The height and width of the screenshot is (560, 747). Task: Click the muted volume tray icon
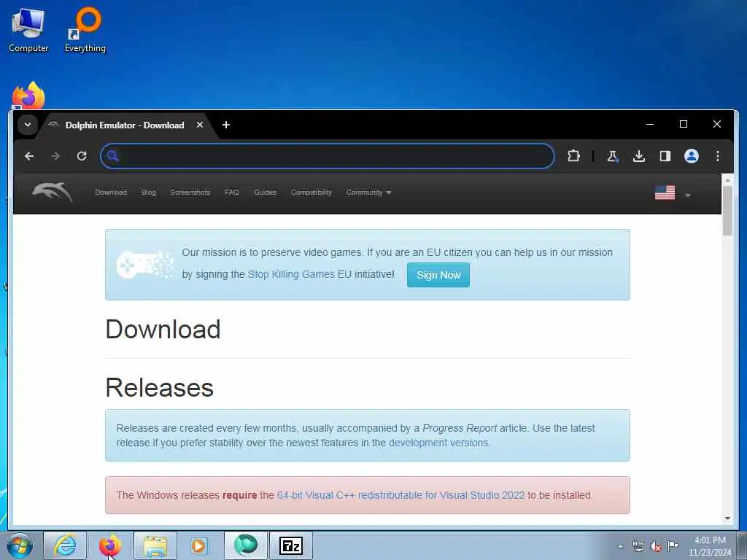tap(656, 547)
